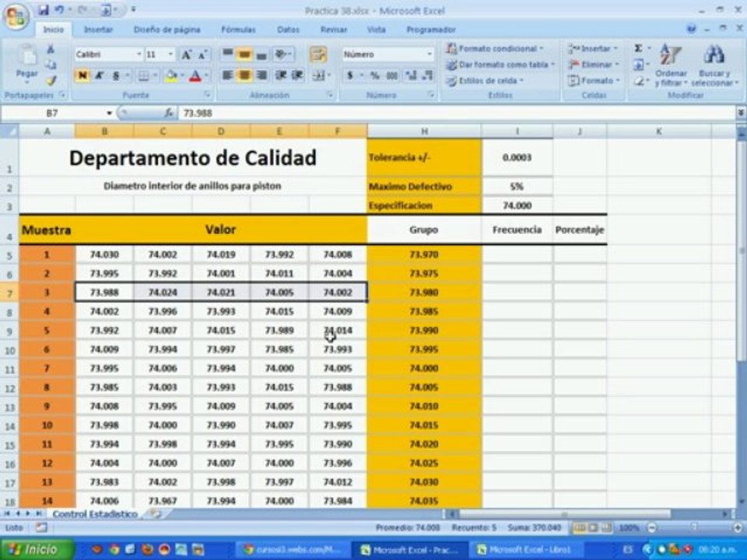Image resolution: width=747 pixels, height=560 pixels.
Task: Toggle center horizontal alignment
Action: [x=244, y=75]
